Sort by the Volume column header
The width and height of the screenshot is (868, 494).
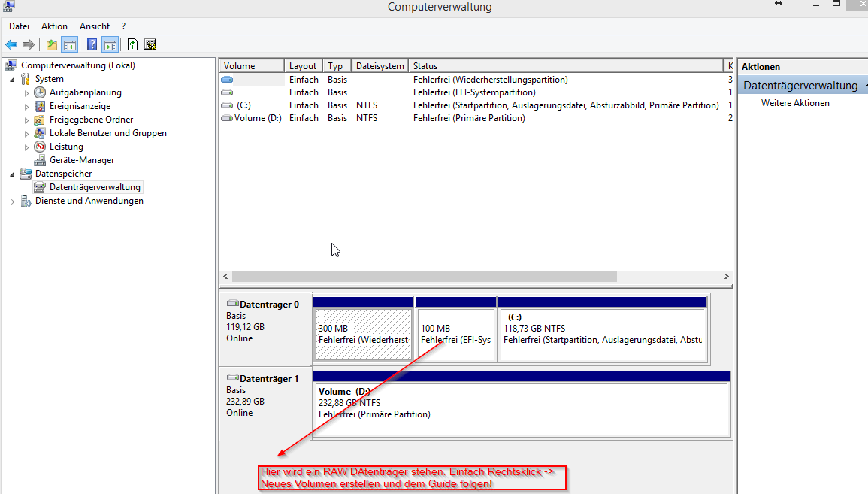pyautogui.click(x=252, y=66)
